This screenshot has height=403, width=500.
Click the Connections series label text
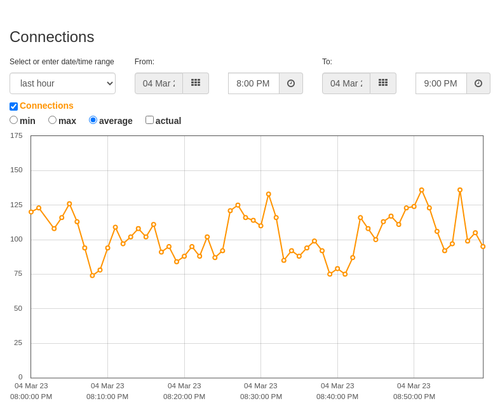46,106
